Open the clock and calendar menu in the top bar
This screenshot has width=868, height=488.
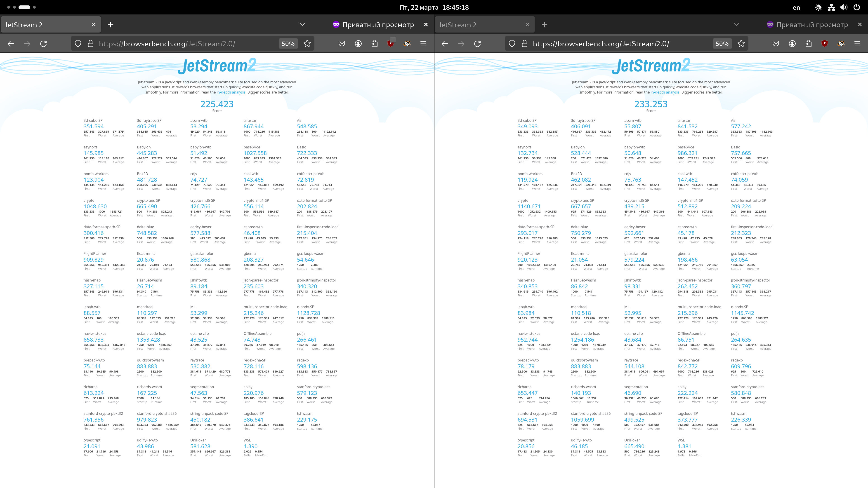pos(434,7)
